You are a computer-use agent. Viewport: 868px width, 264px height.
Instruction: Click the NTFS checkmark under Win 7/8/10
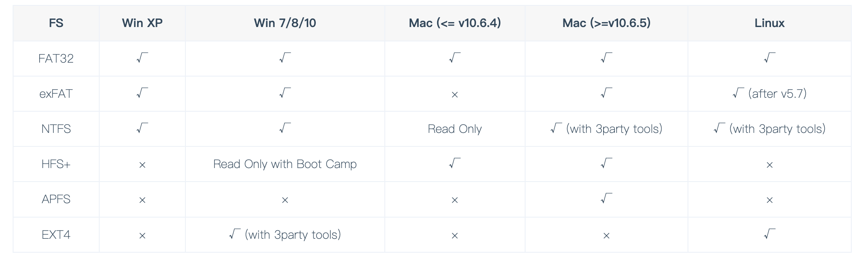coord(285,128)
